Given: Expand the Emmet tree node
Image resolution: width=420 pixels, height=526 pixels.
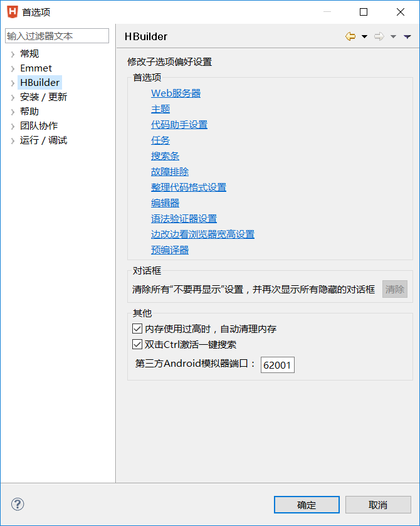Looking at the screenshot, I should [x=13, y=68].
